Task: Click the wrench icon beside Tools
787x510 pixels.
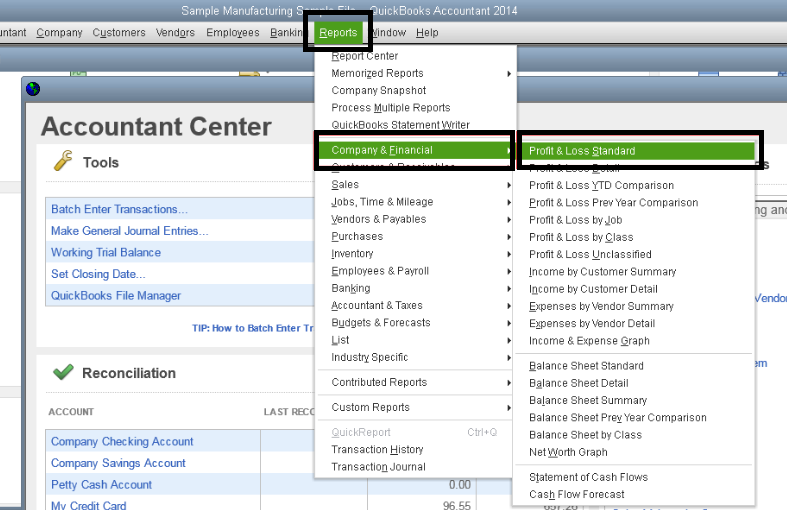Action: [63, 161]
